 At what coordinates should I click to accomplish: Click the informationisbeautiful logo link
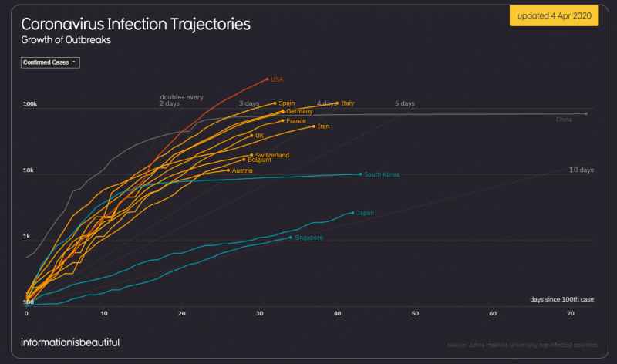click(x=70, y=342)
